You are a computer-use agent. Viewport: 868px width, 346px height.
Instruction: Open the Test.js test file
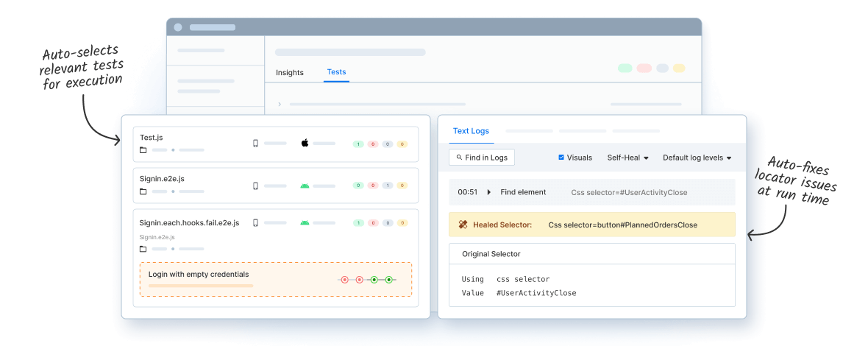[151, 137]
